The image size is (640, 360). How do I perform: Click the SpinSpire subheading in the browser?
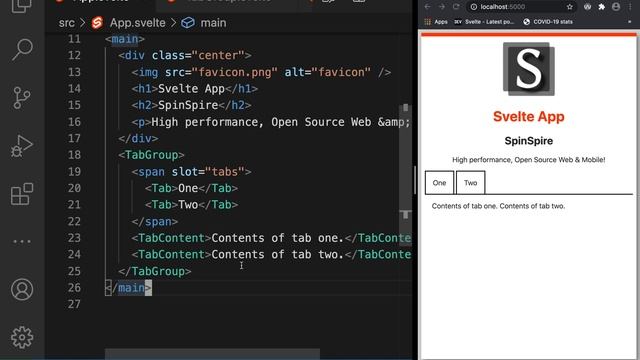[x=529, y=141]
